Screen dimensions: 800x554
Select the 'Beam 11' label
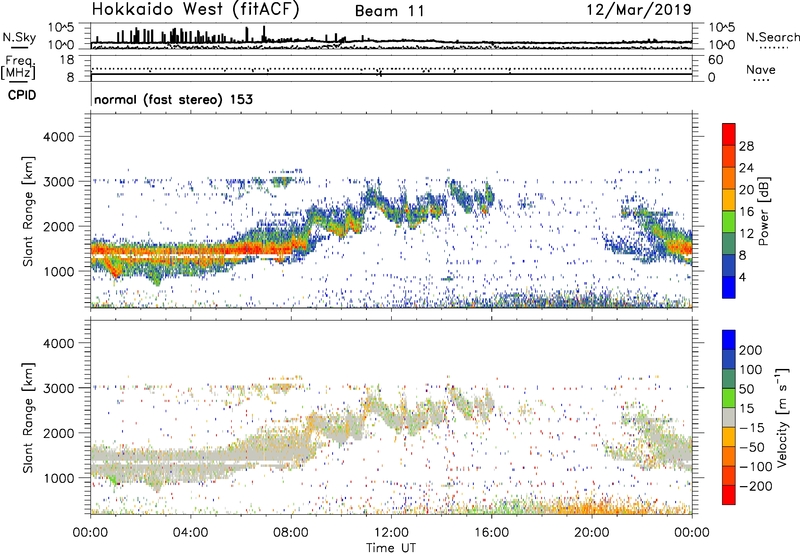tap(390, 11)
